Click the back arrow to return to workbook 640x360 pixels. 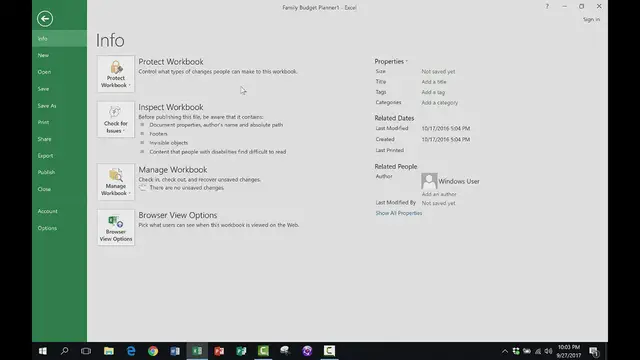click(45, 18)
